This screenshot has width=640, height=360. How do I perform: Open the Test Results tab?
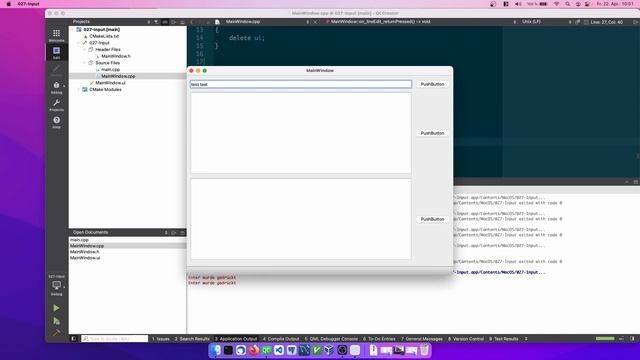tap(503, 339)
